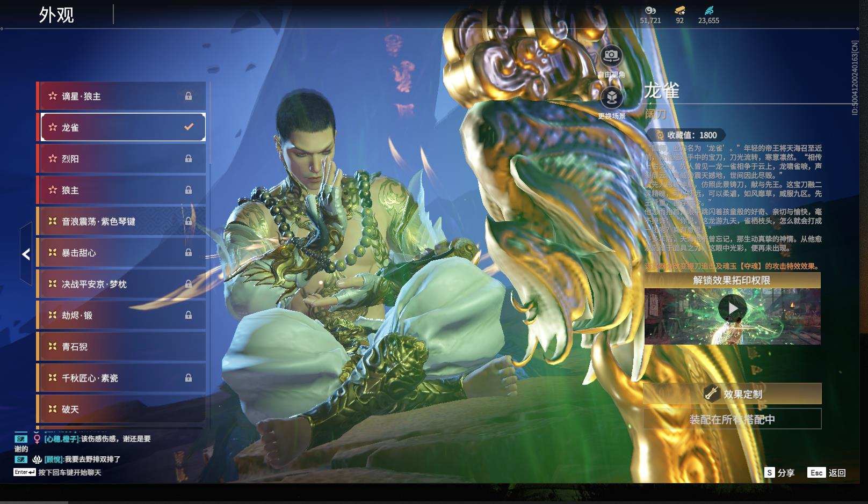Click the 23,655 currency amount
Viewport: 868px width, 504px height.
tap(708, 20)
